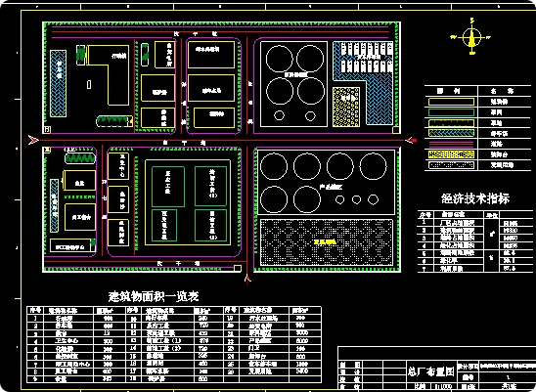Click the 建筑物面积一览表 table title

click(154, 296)
